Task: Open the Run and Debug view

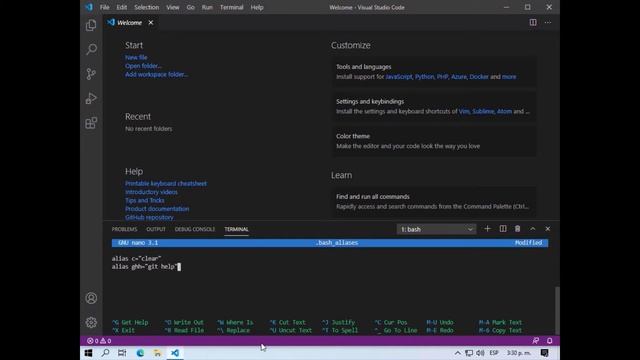Action: click(x=91, y=98)
